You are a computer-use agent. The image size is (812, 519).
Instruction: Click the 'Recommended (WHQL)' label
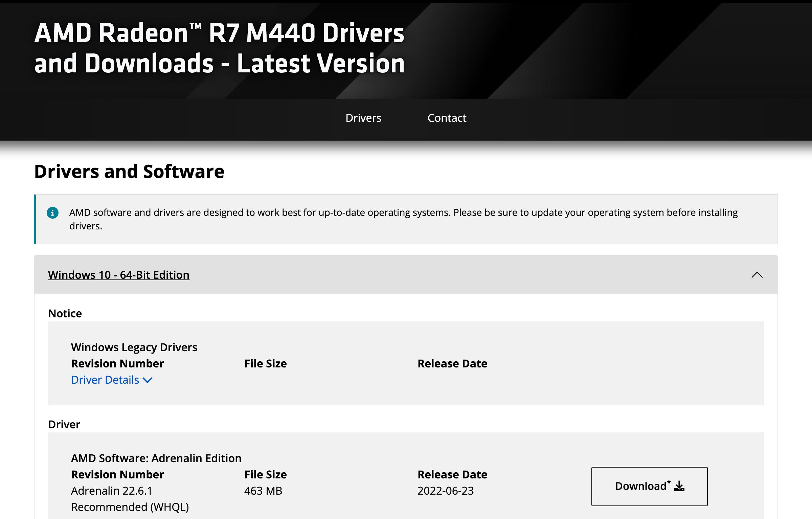pyautogui.click(x=130, y=507)
